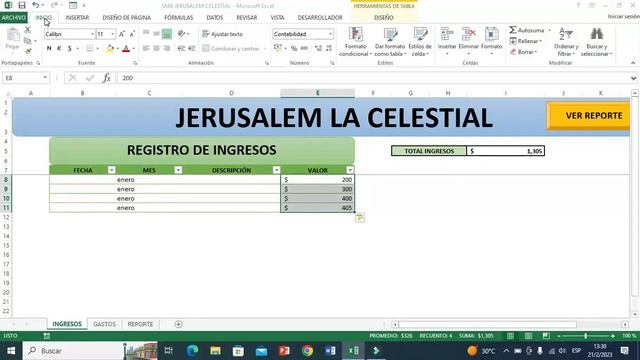Screen dimensions: 640x360
Task: Open the INSERTAR ribbon tab
Action: [77, 18]
